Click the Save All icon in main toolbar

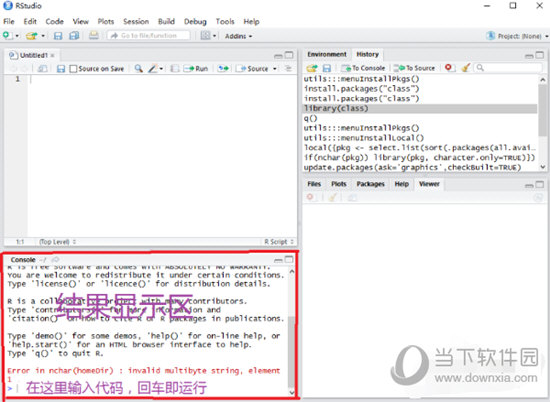coord(74,36)
